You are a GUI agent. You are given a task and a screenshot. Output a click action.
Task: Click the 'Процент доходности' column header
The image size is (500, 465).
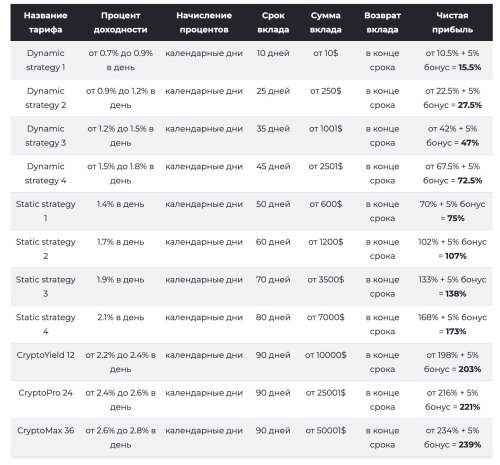pos(120,23)
